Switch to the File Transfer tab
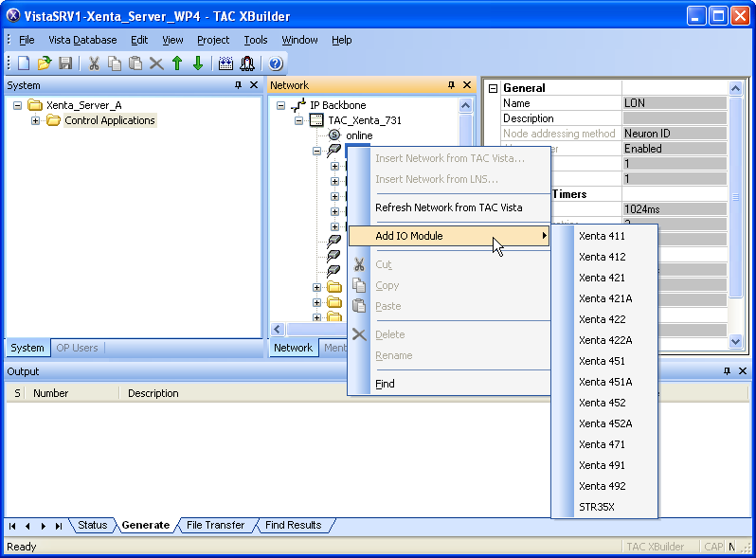The height and width of the screenshot is (558, 756). pos(215,525)
